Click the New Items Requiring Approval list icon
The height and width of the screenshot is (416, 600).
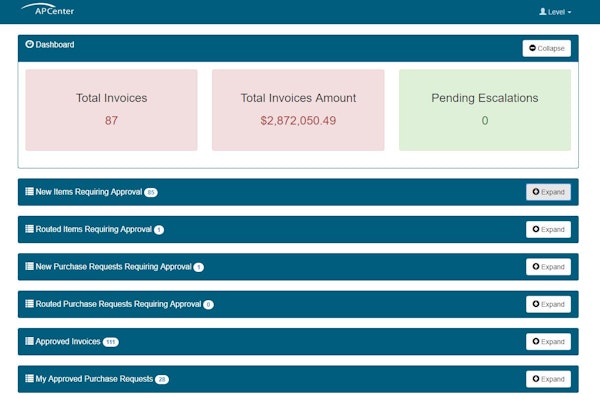pyautogui.click(x=29, y=192)
